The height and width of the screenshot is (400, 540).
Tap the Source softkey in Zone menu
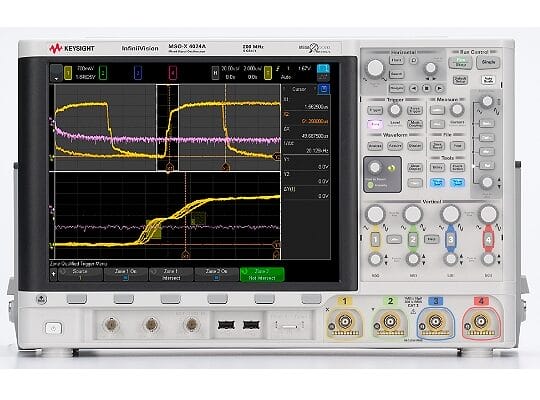pos(80,275)
